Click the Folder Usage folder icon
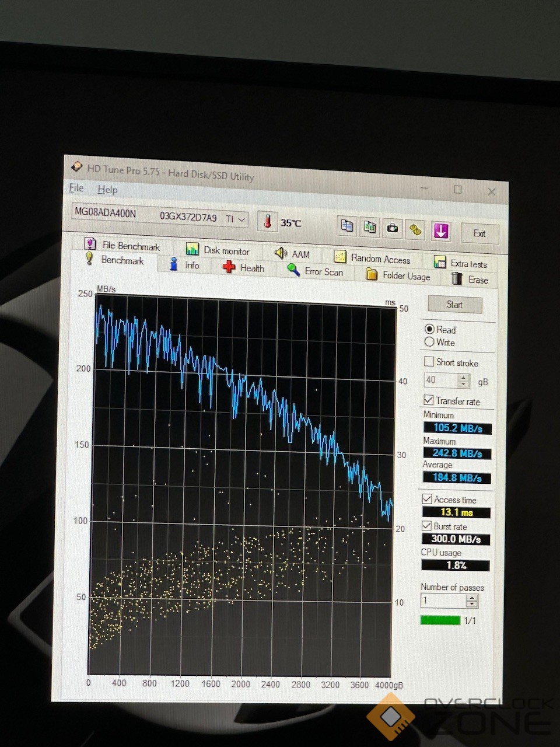The height and width of the screenshot is (747, 560). coord(371,274)
